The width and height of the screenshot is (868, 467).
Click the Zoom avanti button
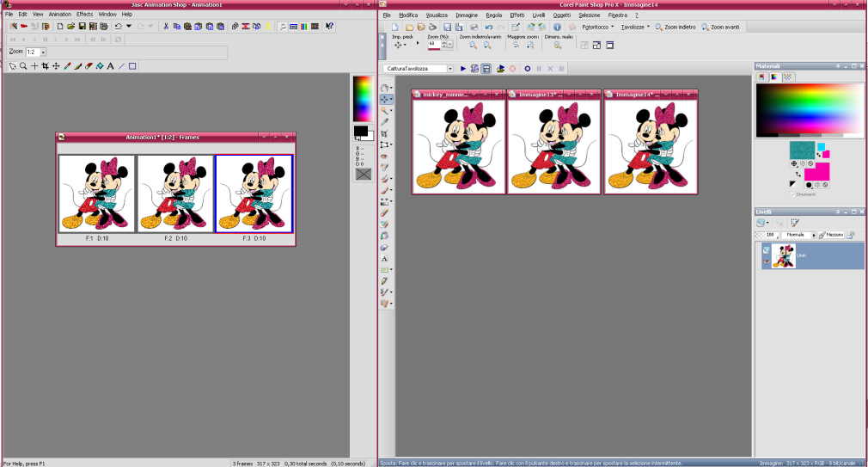click(x=720, y=27)
